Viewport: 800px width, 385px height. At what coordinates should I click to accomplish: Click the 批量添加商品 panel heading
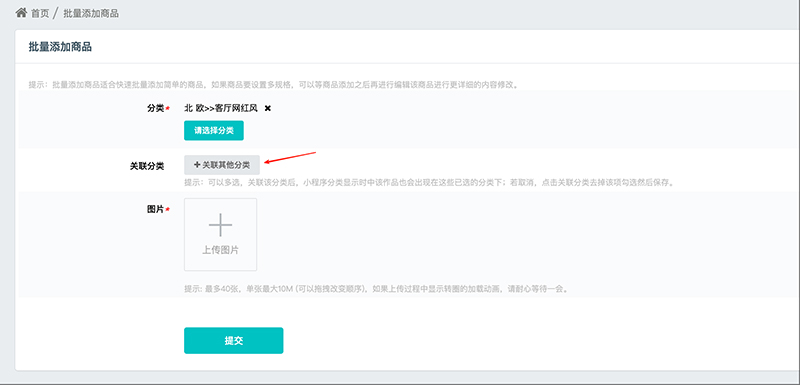click(x=60, y=47)
